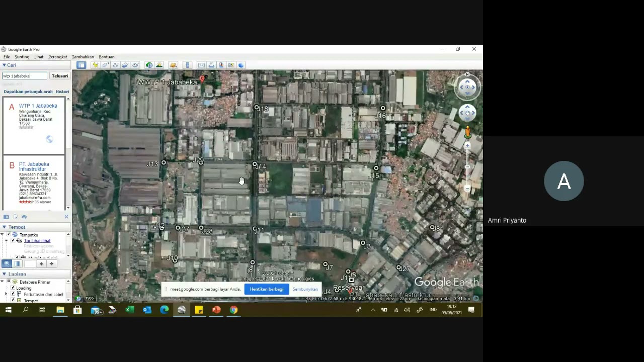Collapse the Lapisan panel
The image size is (644, 362).
pyautogui.click(x=4, y=275)
